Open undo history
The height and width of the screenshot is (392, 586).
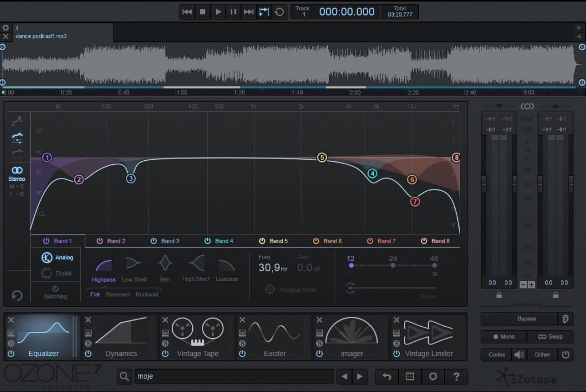click(x=387, y=377)
